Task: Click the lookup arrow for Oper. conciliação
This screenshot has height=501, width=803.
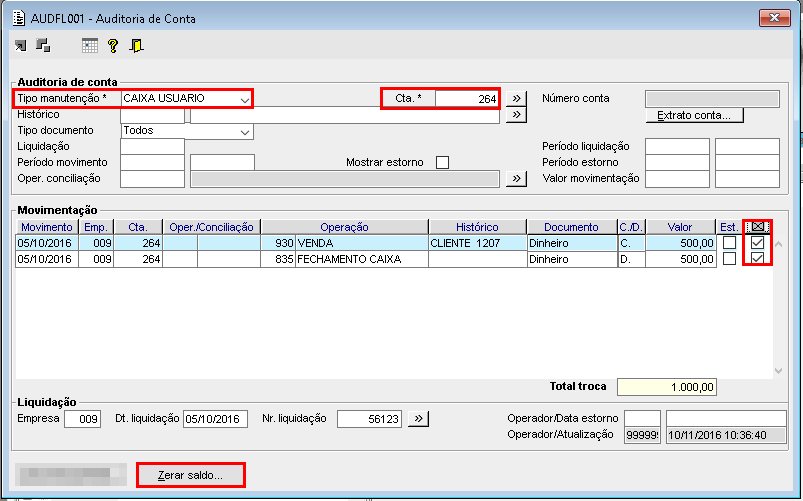Action: [x=516, y=178]
